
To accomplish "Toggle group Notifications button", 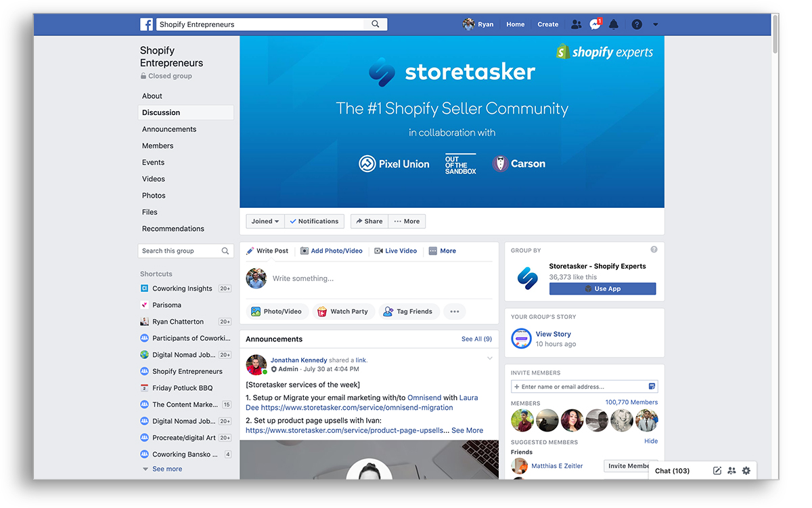I will (x=314, y=221).
